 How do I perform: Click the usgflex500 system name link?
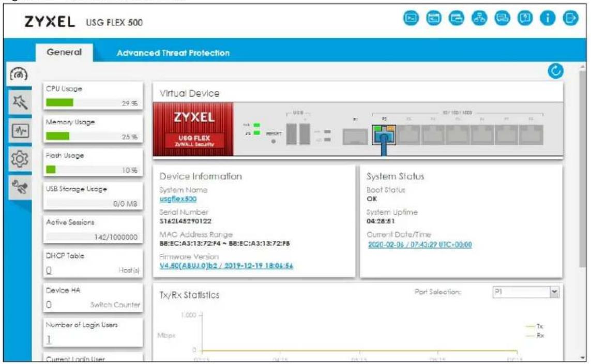point(178,199)
